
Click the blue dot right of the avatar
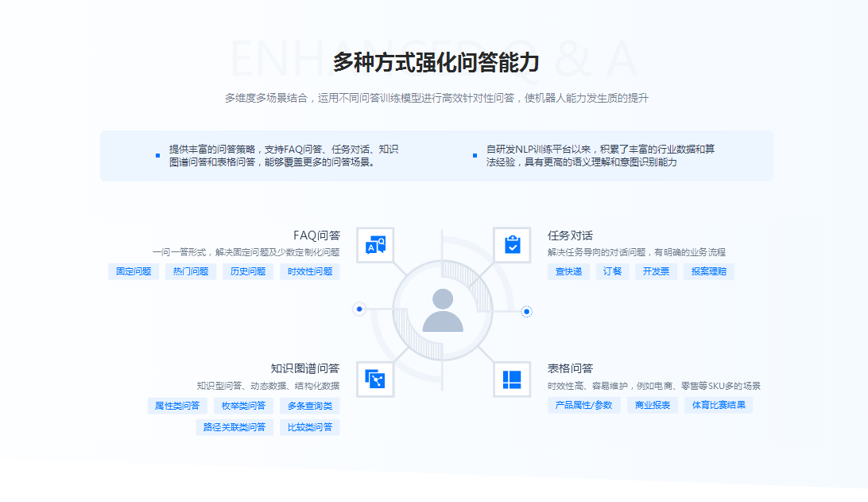tap(526, 311)
